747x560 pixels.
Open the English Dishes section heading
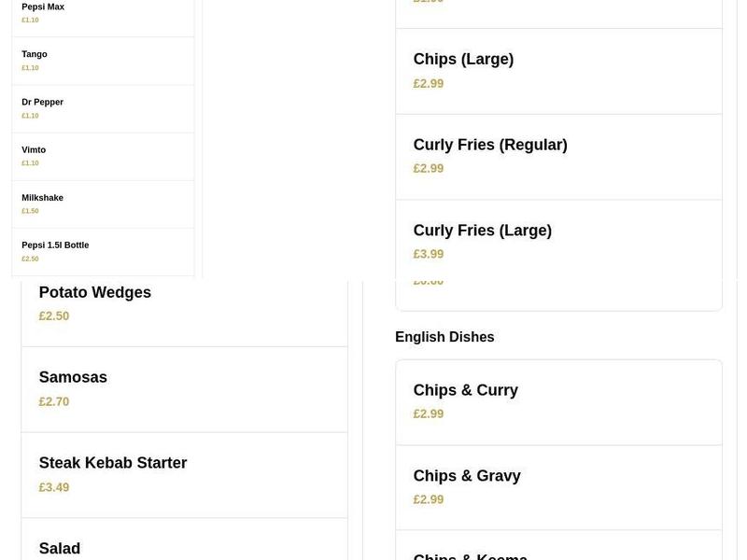[444, 337]
